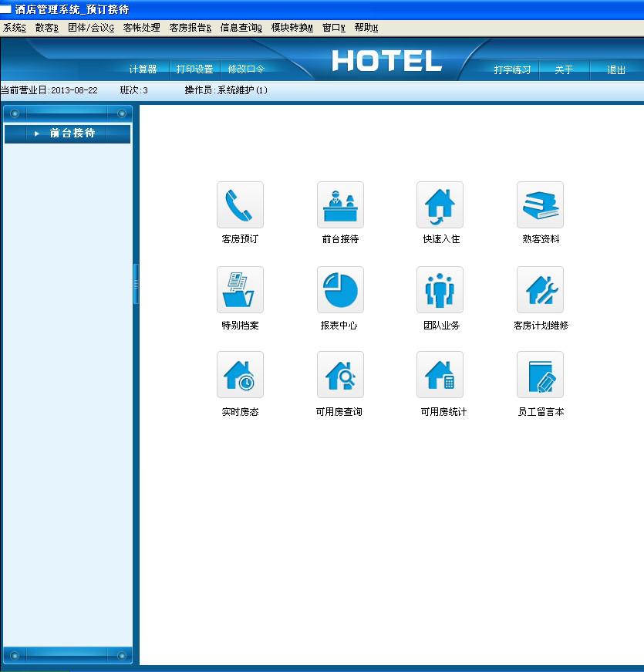Open the 客帐处理 menu
The height and width of the screenshot is (672, 644).
click(x=141, y=28)
